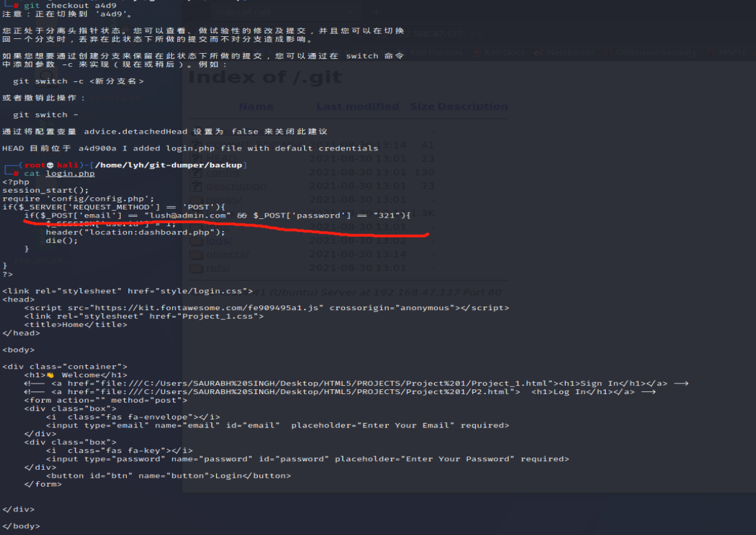This screenshot has height=535, width=756.
Task: Click the '<h1> Welcome</h1>' line
Action: tap(76, 375)
